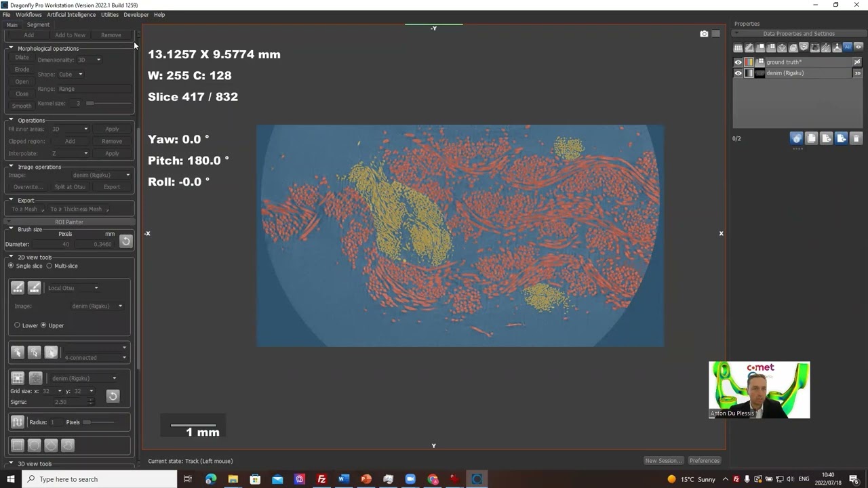Select the rectangle shape tool
868x488 pixels.
point(18,445)
